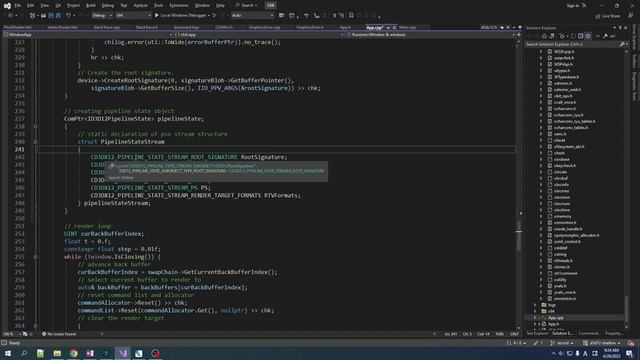The width and height of the screenshot is (640, 360).
Task: Click Live Share button
Action: [608, 16]
